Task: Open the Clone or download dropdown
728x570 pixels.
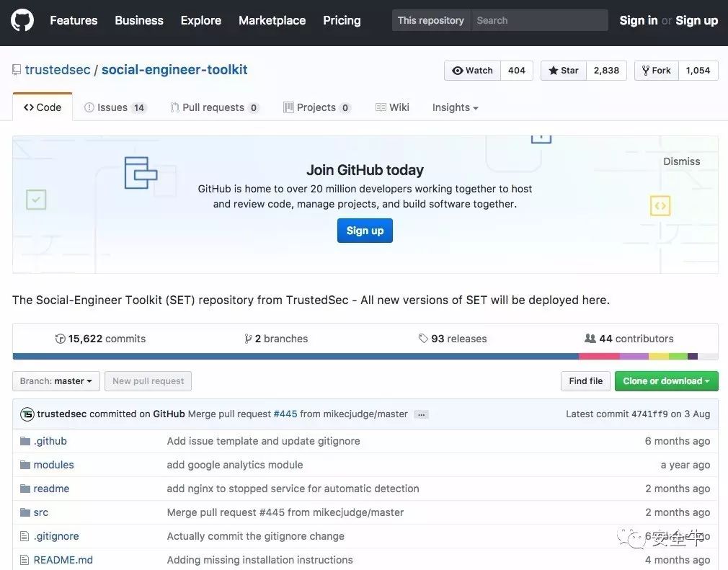Action: click(666, 381)
